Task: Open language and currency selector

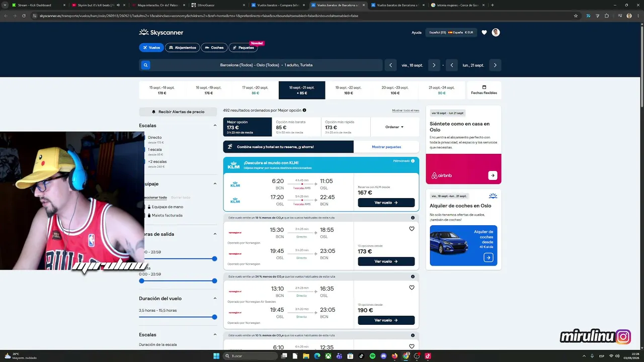Action: click(451, 32)
